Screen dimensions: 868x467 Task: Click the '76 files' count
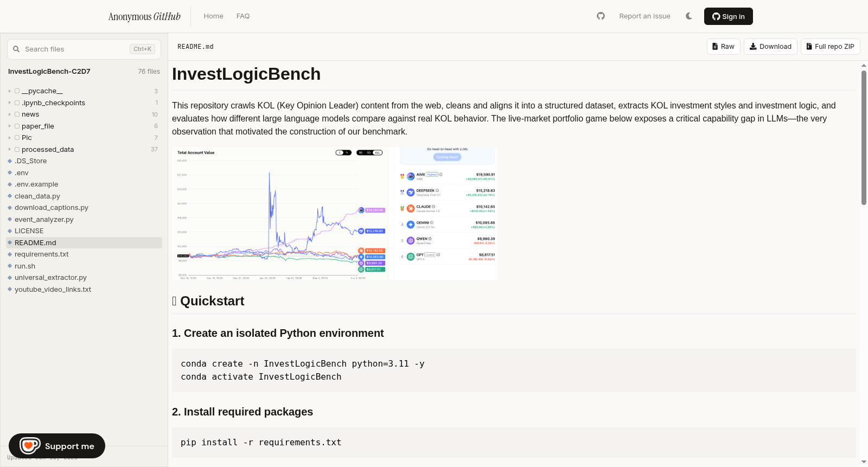coord(149,72)
